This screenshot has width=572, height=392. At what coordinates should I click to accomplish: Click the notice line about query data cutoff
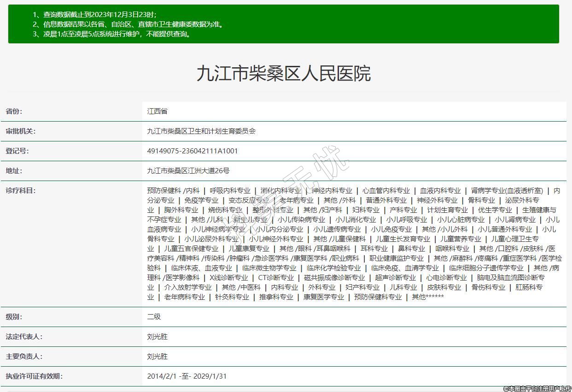point(94,15)
